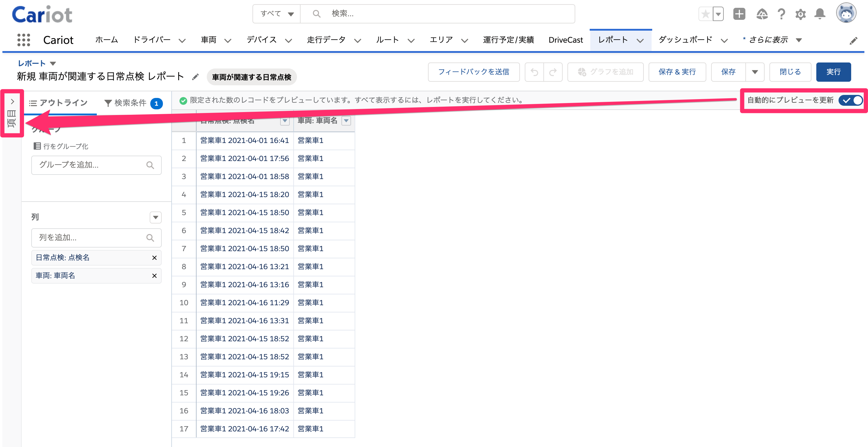Go to the DriveCast tab
The image size is (868, 447).
click(565, 40)
